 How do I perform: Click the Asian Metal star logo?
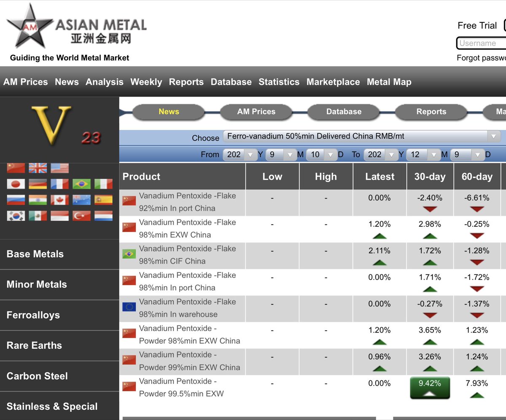point(30,25)
